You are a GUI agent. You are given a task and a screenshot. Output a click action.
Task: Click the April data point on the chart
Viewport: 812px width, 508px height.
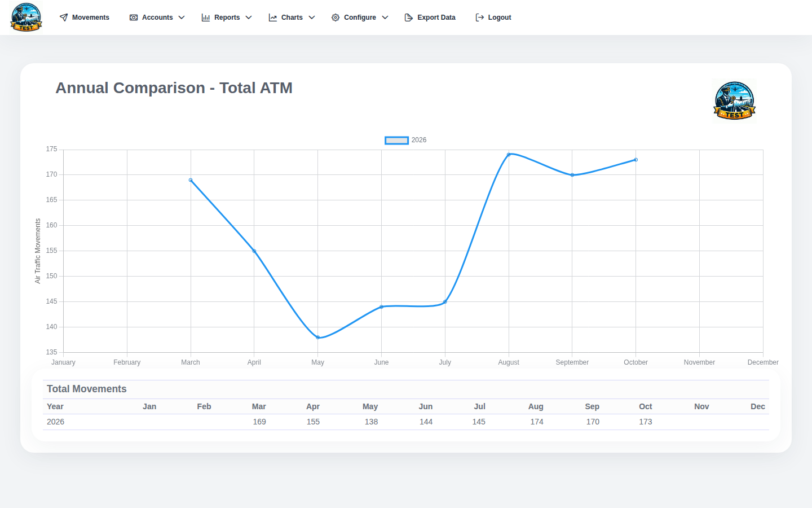pos(254,251)
